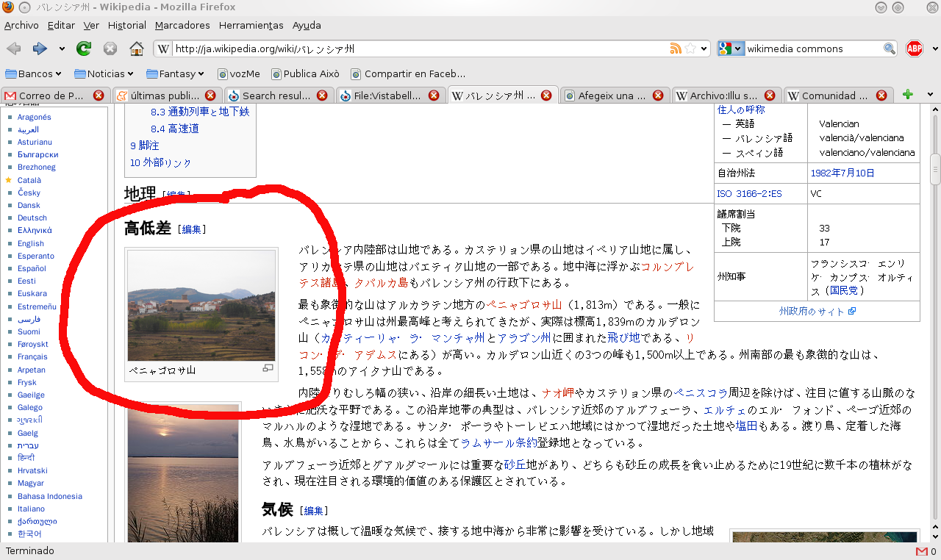Close the Search resul... tab
The width and height of the screenshot is (941, 560).
pos(322,96)
